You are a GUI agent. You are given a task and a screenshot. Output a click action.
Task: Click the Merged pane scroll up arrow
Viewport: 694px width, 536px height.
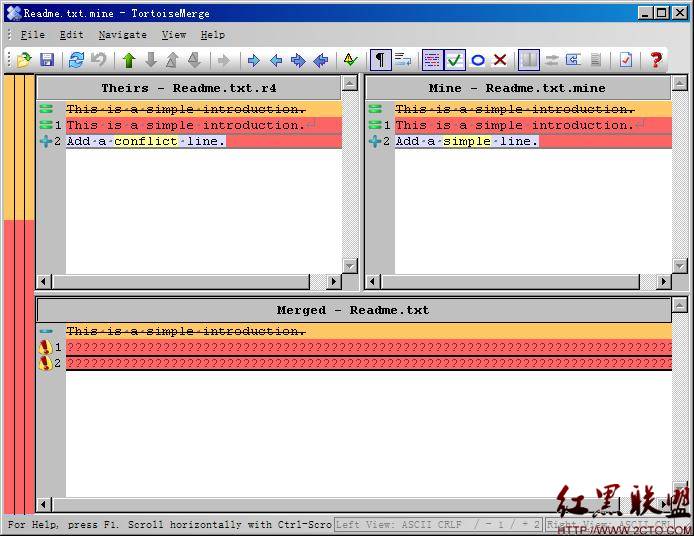pos(680,305)
